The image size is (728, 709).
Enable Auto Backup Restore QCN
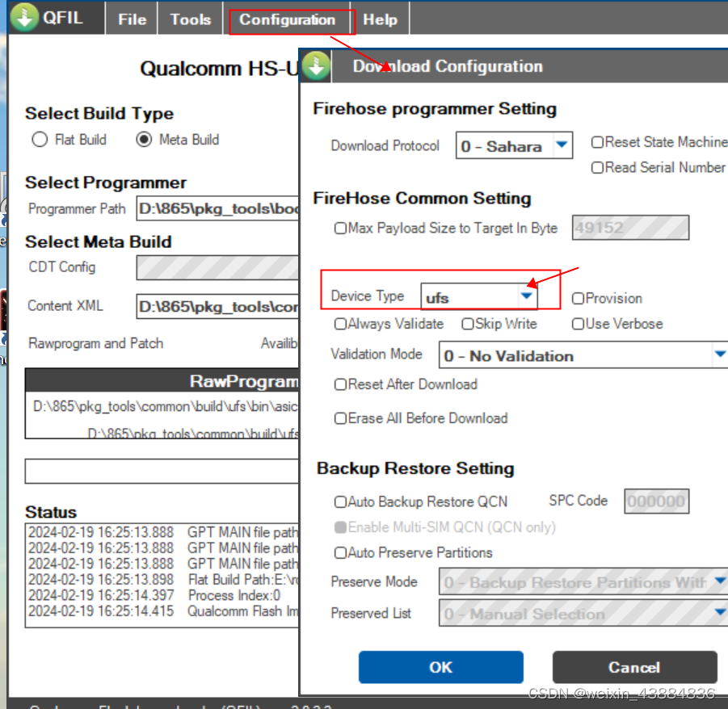point(340,502)
